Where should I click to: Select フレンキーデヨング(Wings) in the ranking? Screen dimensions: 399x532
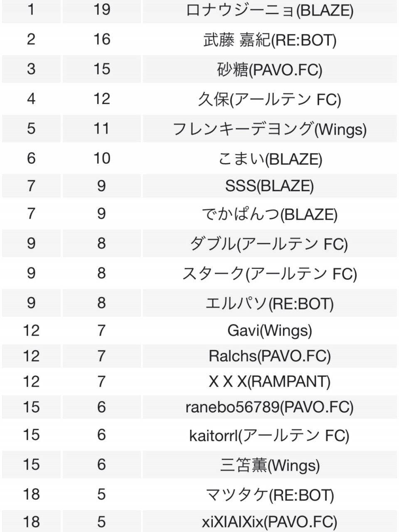pos(269,129)
